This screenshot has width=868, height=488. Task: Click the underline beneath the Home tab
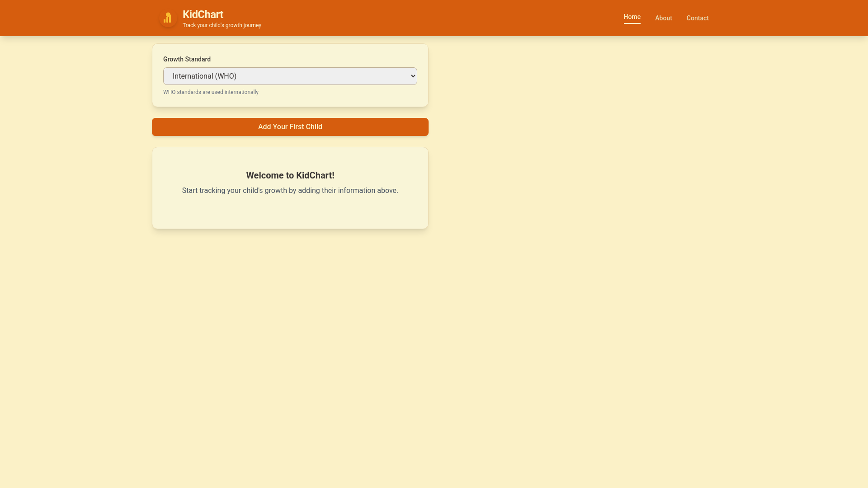632,23
